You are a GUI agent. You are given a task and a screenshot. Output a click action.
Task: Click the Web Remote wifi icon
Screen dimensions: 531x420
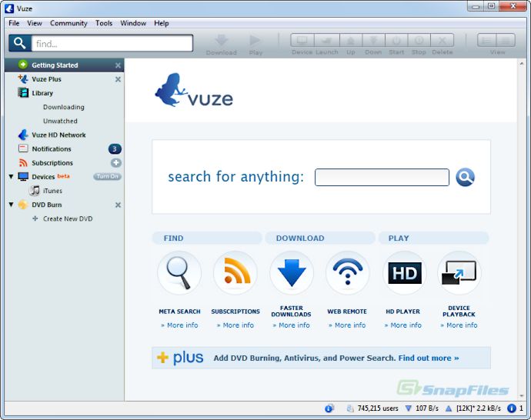[x=347, y=273]
